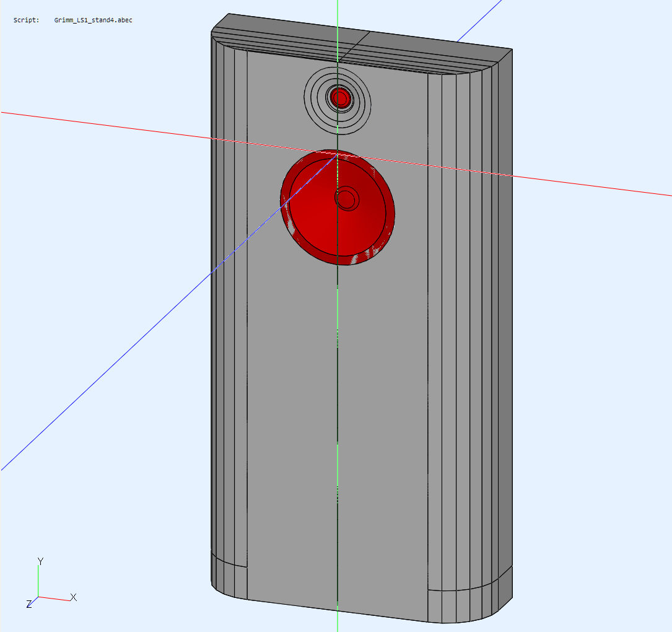Click the script name Grimm_LS1_stand4.abec
Image resolution: width=672 pixels, height=632 pixels.
[93, 20]
